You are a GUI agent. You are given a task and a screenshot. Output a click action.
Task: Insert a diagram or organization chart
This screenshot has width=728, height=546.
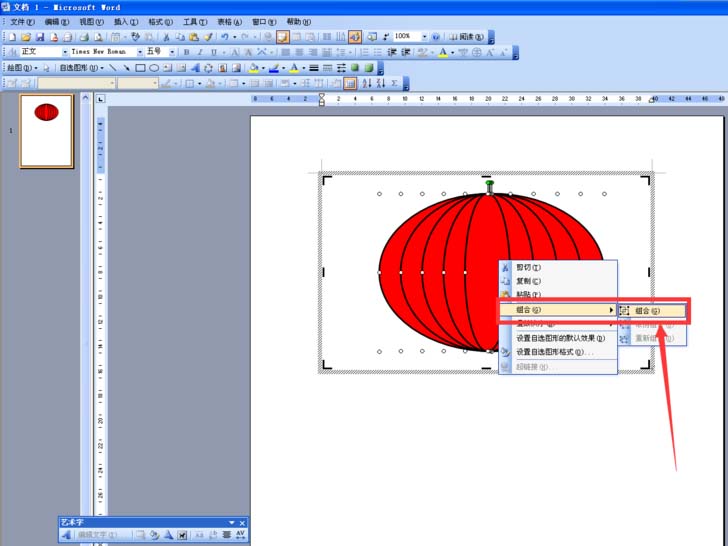pos(208,68)
